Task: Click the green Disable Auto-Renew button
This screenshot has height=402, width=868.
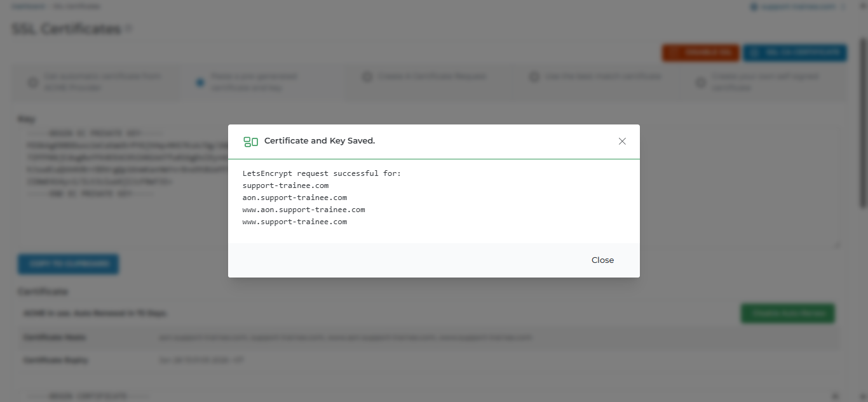Action: pos(787,313)
